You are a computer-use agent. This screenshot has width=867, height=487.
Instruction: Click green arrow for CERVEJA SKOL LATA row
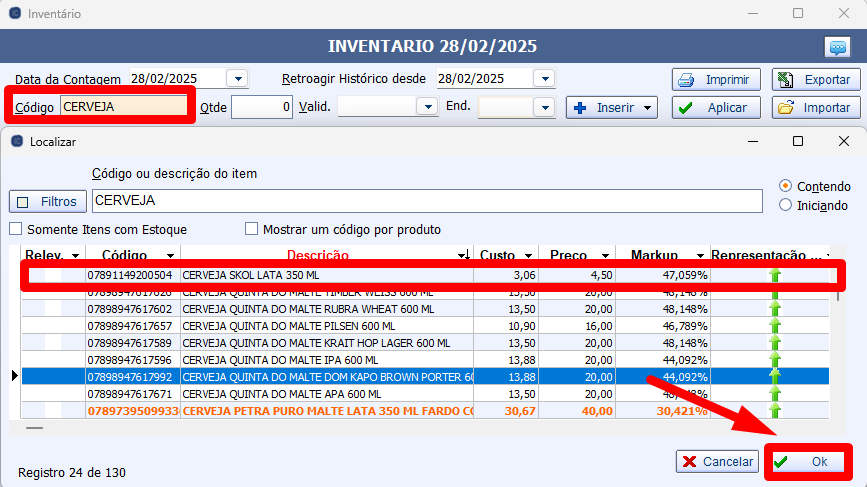pos(774,275)
